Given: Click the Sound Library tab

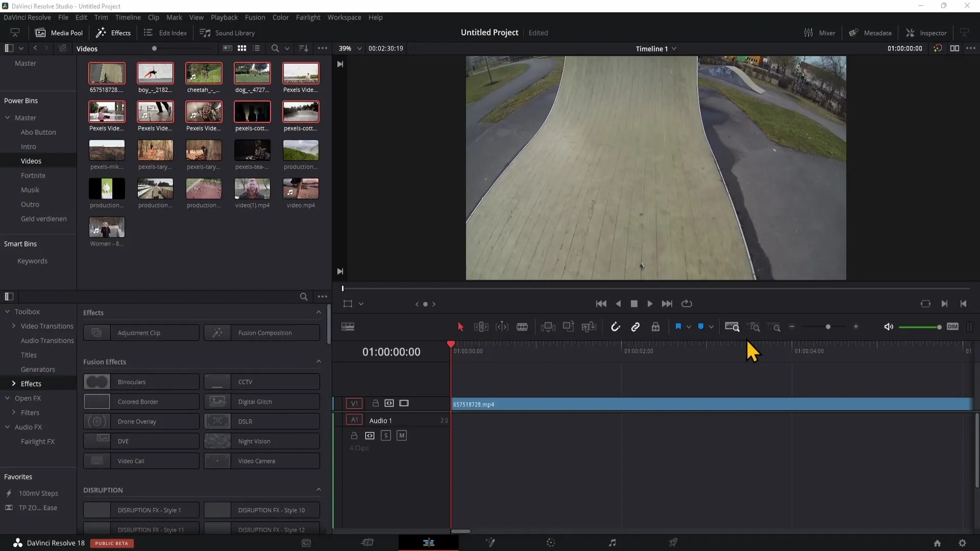Looking at the screenshot, I should [x=234, y=32].
